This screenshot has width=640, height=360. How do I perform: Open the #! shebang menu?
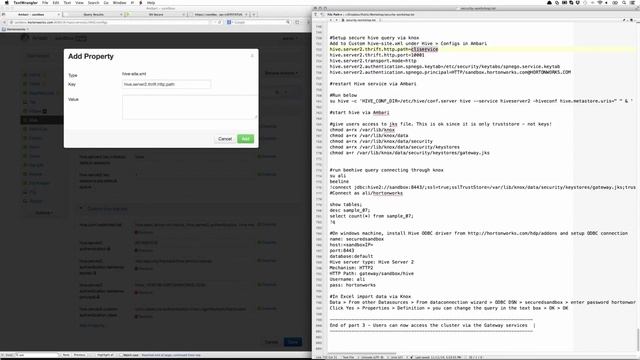pyautogui.click(x=132, y=2)
